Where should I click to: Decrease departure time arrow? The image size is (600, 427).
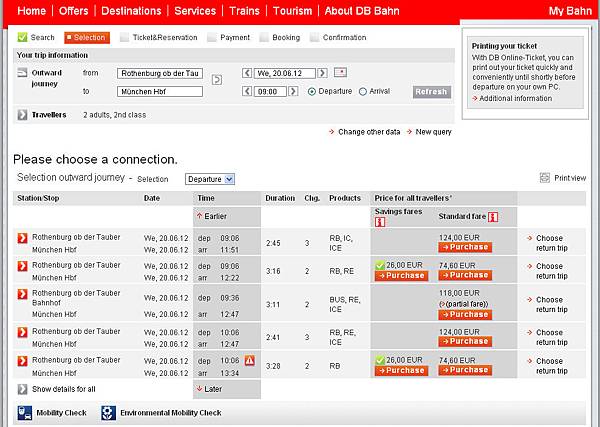[247, 91]
